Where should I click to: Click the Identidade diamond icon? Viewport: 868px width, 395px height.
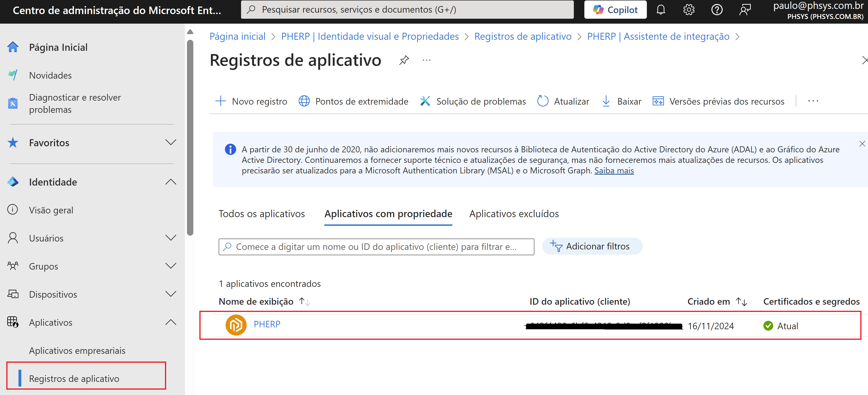[x=13, y=182]
